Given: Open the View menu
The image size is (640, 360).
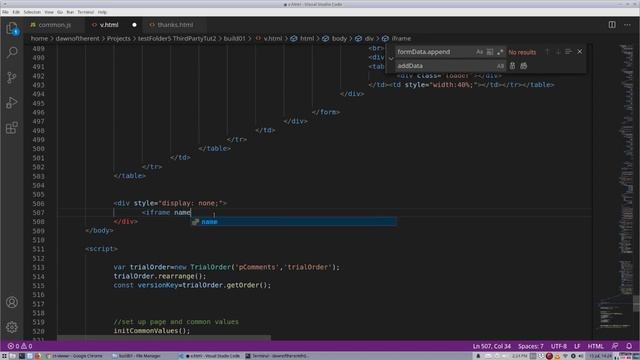Looking at the screenshot, I should pos(49,12).
